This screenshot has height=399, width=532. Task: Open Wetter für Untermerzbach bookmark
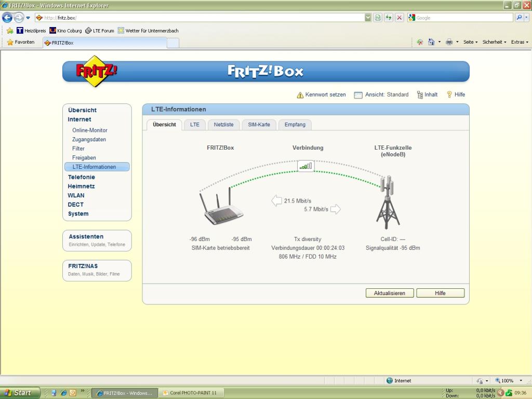click(148, 31)
